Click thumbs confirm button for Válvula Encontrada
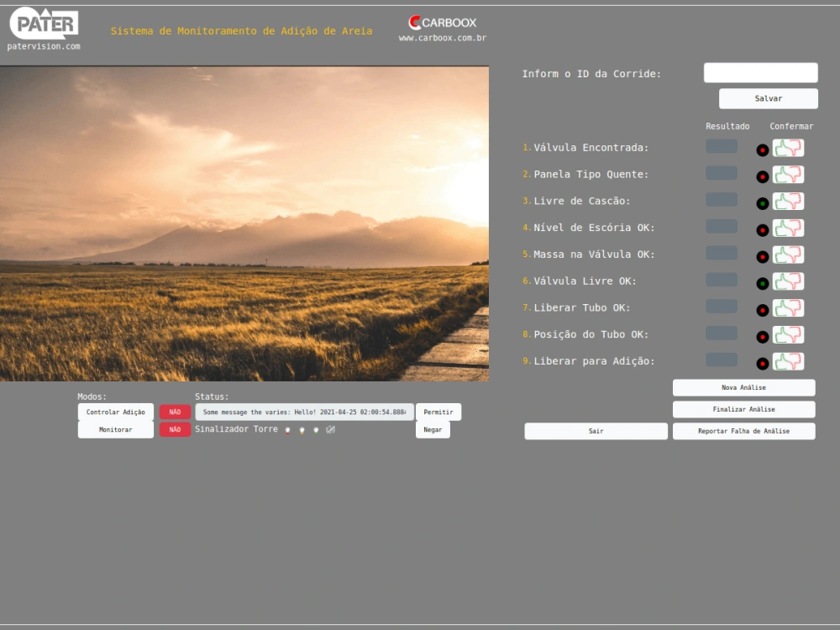 pyautogui.click(x=788, y=148)
